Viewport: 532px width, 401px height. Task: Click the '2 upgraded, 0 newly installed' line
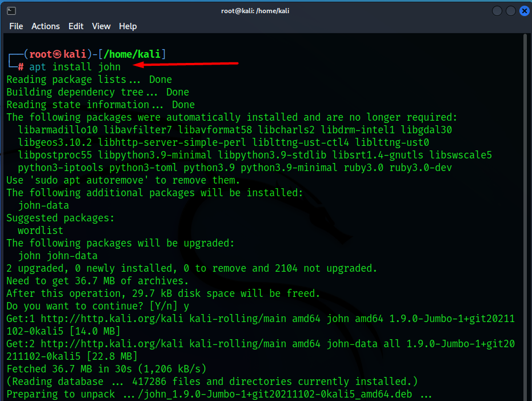click(191, 268)
